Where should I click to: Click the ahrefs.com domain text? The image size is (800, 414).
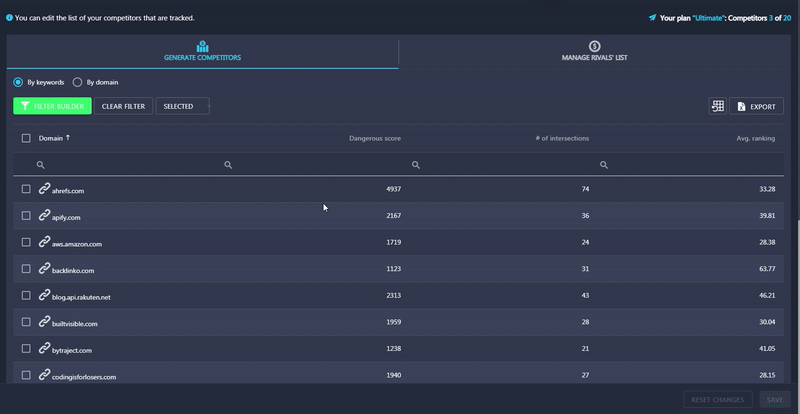pos(68,191)
